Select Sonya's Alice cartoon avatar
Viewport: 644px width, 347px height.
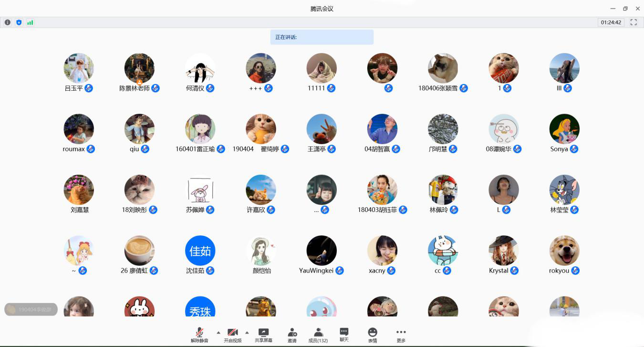pyautogui.click(x=564, y=129)
